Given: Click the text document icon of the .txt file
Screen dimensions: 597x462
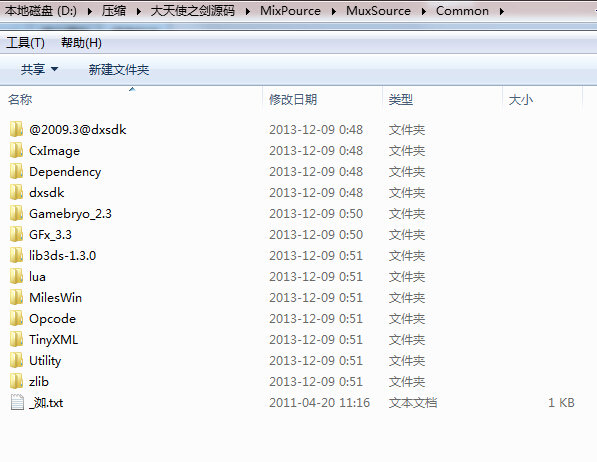Looking at the screenshot, I should click(17, 402).
